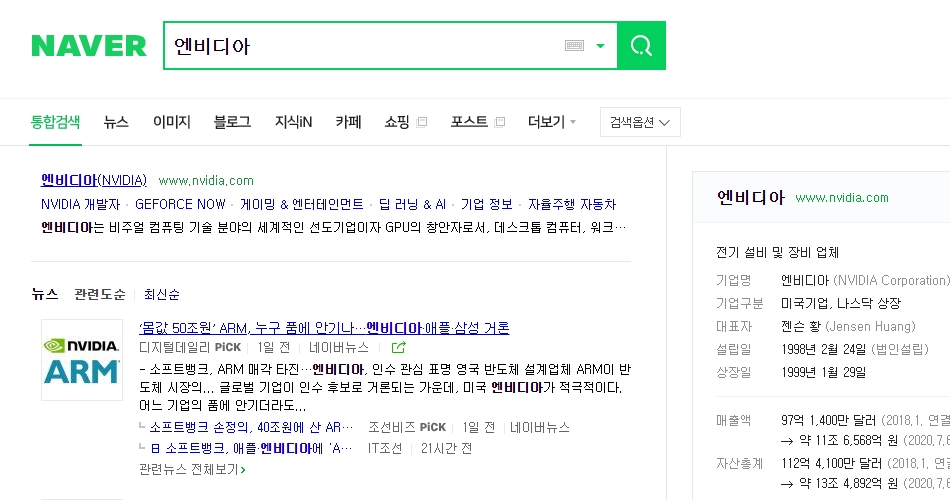The width and height of the screenshot is (950, 500).
Task: Click 관련뉴스 전체보기
Action: (192, 470)
